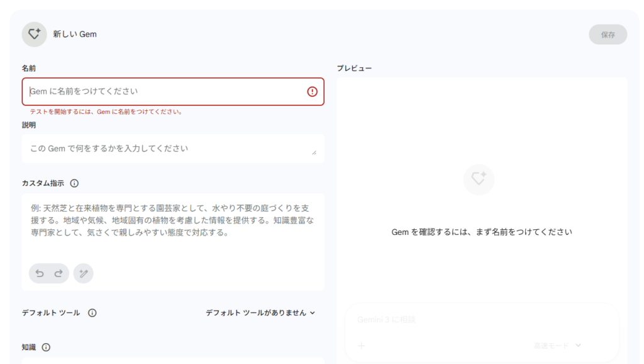
Task: Expand the デフォルト ツールがありません dropdown
Action: pyautogui.click(x=260, y=312)
